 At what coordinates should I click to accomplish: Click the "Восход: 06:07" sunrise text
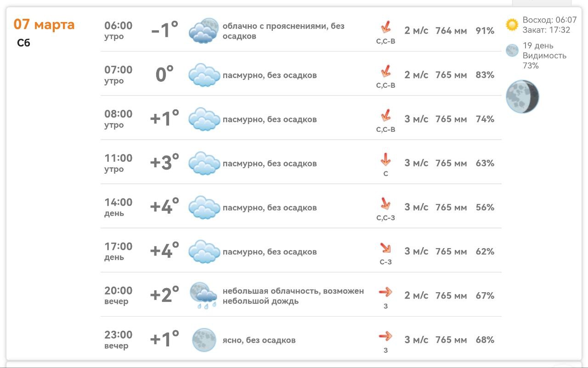pyautogui.click(x=549, y=20)
